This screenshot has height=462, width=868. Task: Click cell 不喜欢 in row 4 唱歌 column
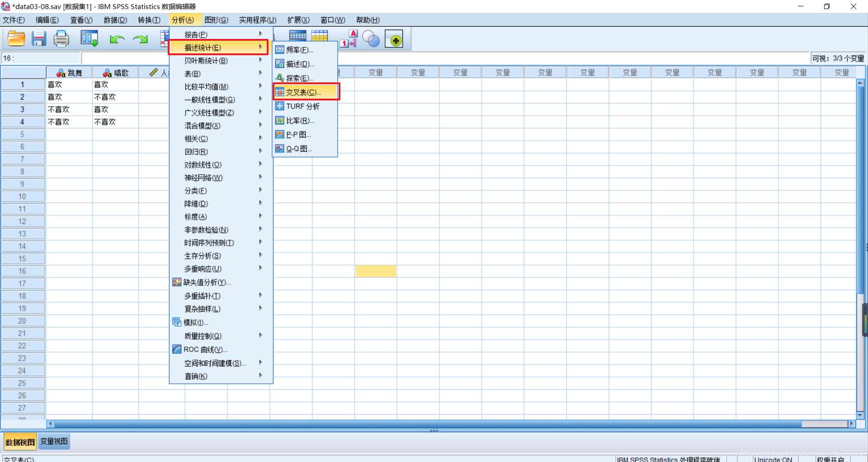[x=115, y=122]
